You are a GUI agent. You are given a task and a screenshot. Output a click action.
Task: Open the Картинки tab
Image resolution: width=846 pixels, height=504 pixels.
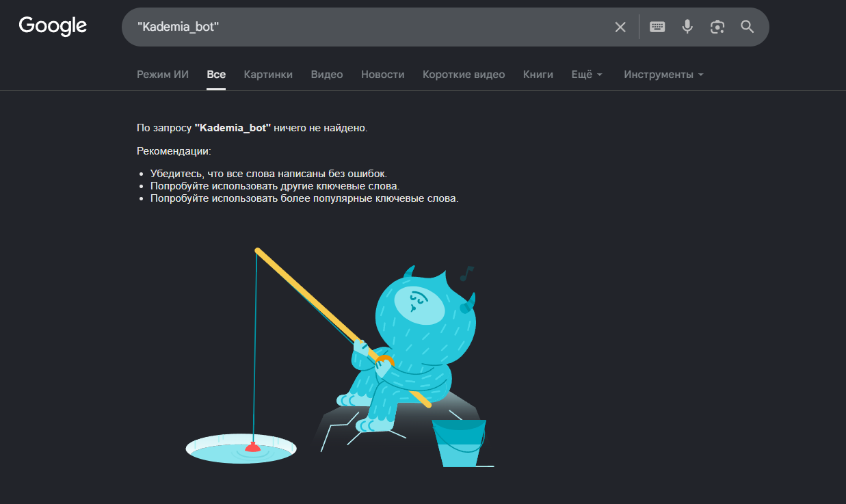268,75
